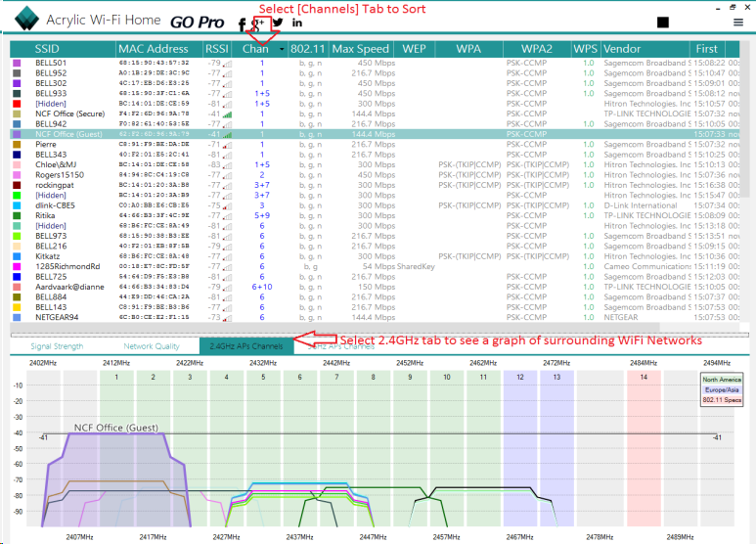Select the NETGEAR94 network row
The height and width of the screenshot is (544, 756).
(x=375, y=317)
